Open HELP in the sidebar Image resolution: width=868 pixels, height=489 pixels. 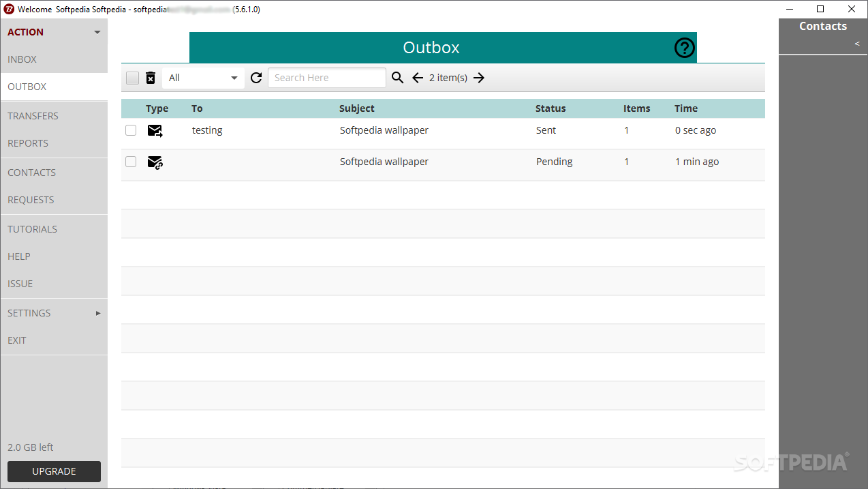pyautogui.click(x=54, y=256)
